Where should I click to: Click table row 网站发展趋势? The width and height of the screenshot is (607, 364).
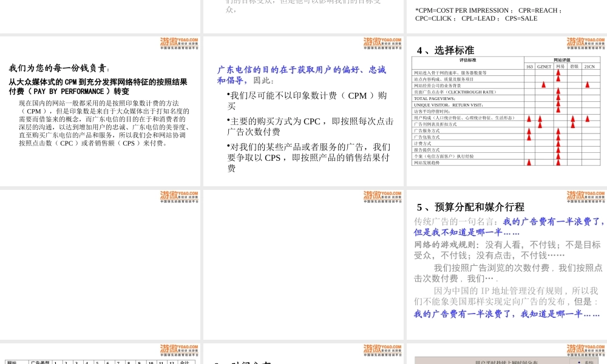coord(506,163)
